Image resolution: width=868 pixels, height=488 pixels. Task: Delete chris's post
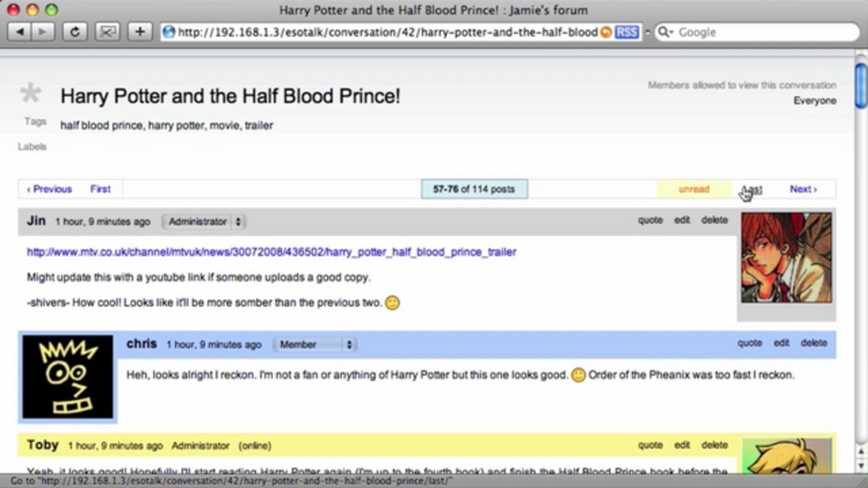pyautogui.click(x=814, y=343)
